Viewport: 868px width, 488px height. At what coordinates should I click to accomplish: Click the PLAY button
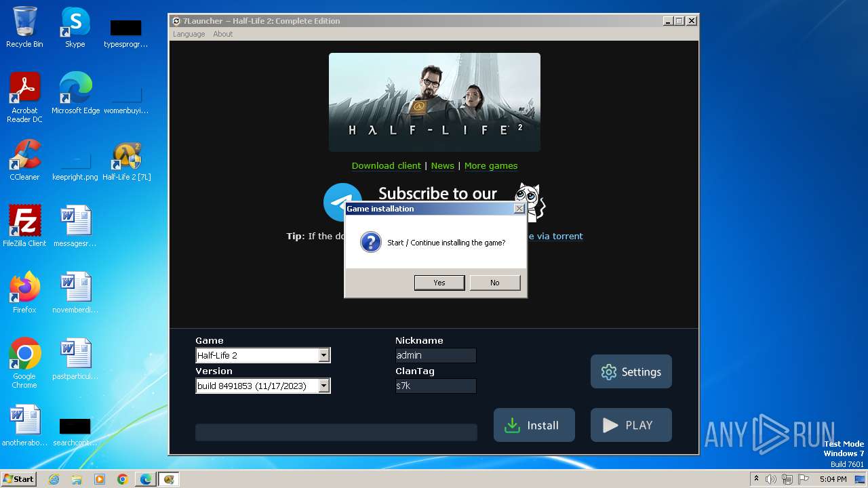pos(631,425)
